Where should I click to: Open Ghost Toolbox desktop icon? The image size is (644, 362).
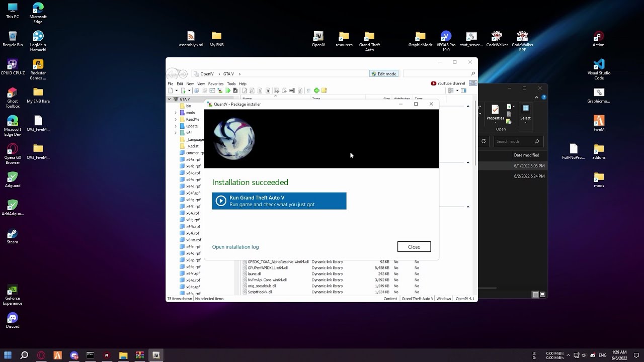(x=13, y=98)
